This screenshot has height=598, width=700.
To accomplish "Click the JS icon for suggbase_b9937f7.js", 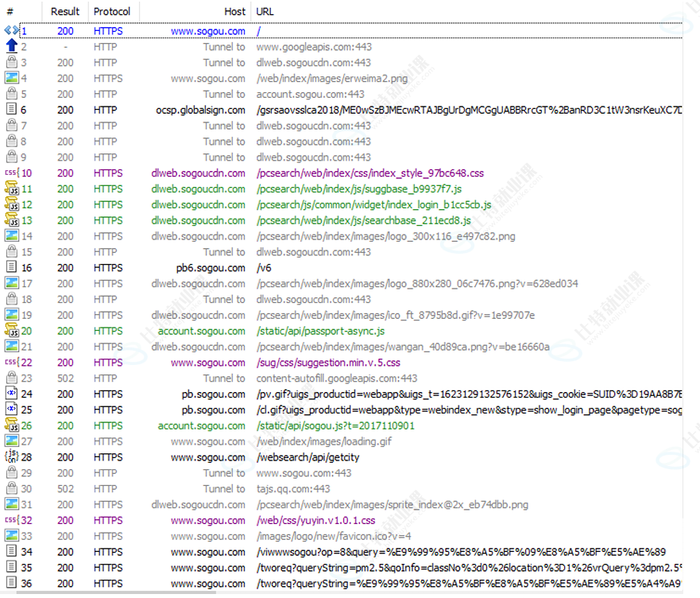I will [x=12, y=188].
